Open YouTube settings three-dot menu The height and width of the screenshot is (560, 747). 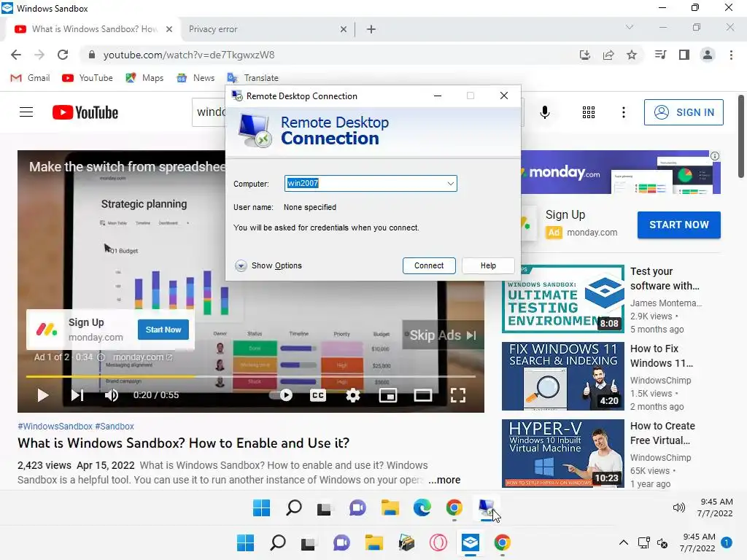pos(623,112)
